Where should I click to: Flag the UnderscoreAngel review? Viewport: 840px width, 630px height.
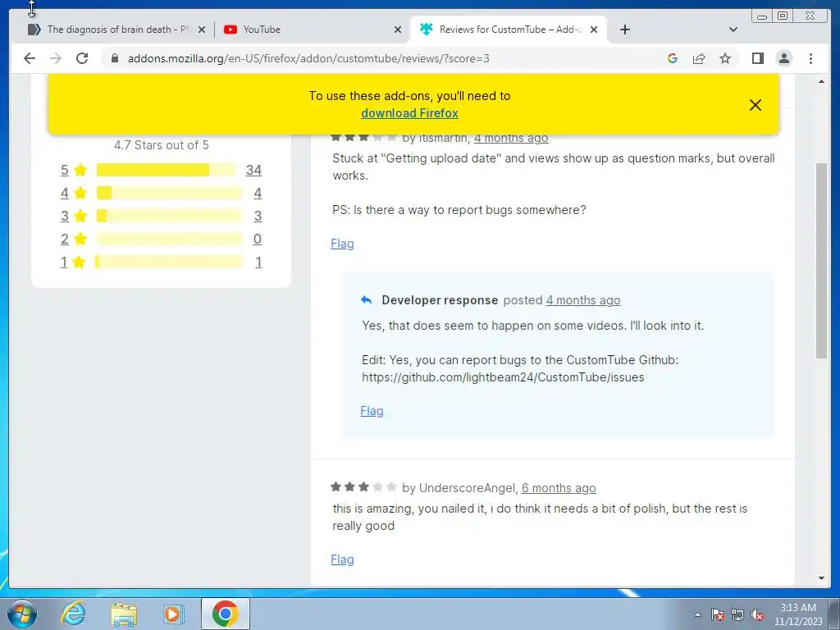point(342,559)
